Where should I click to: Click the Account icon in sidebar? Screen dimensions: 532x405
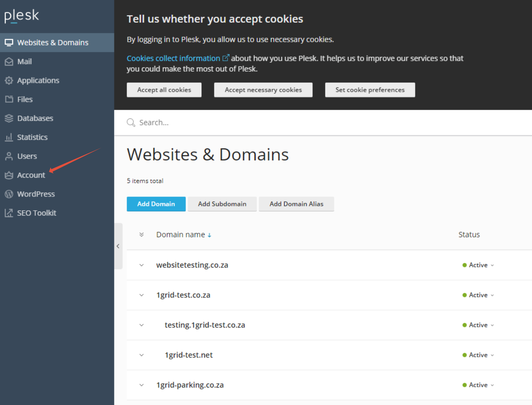coord(9,175)
